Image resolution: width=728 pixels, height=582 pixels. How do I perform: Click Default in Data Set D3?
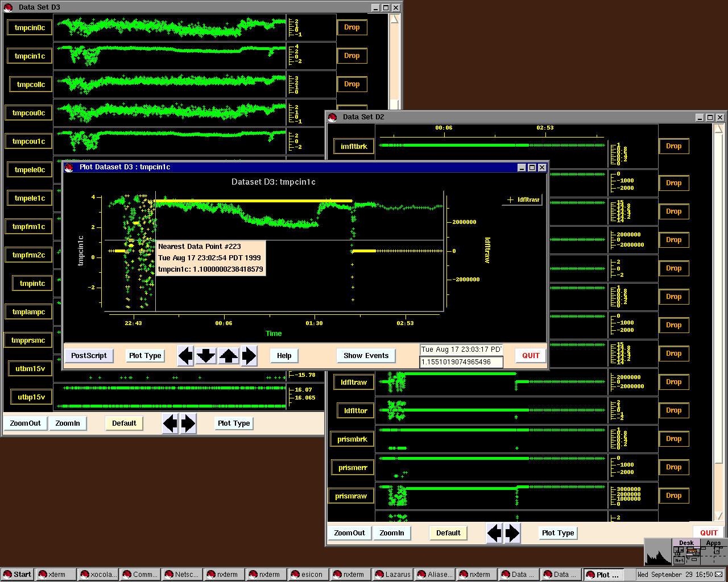tap(124, 423)
